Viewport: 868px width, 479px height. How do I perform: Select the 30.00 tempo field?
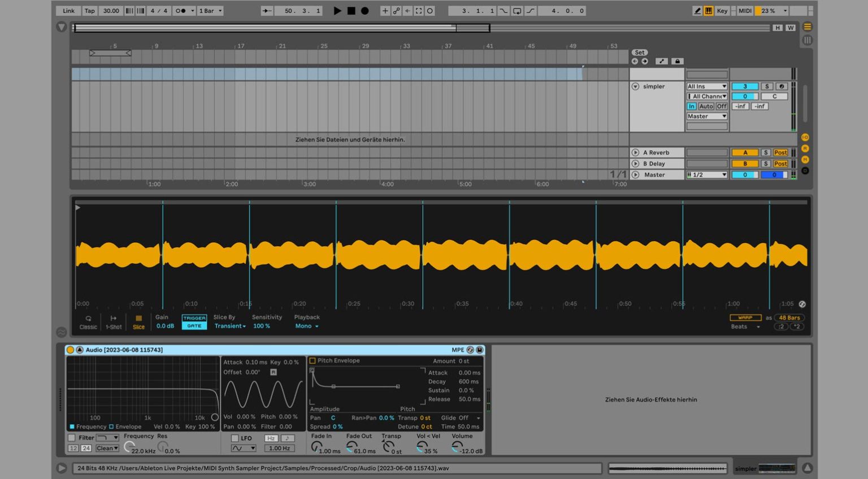coord(111,10)
